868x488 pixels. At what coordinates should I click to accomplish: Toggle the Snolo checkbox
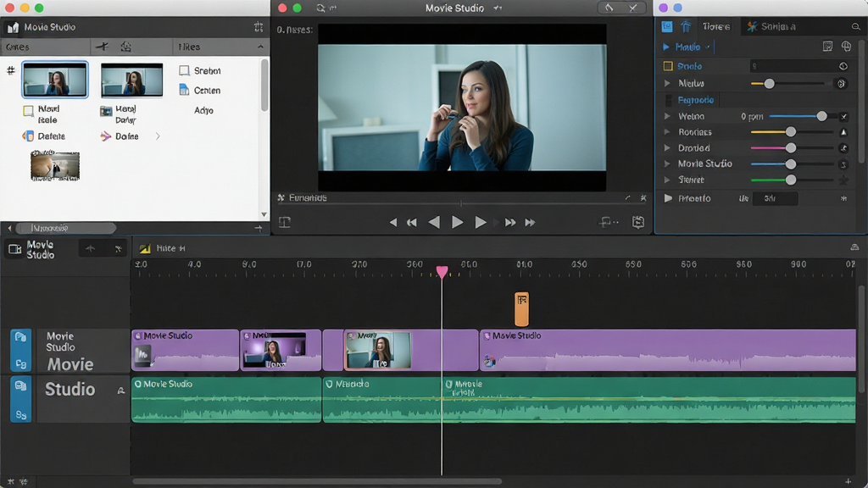tap(668, 66)
